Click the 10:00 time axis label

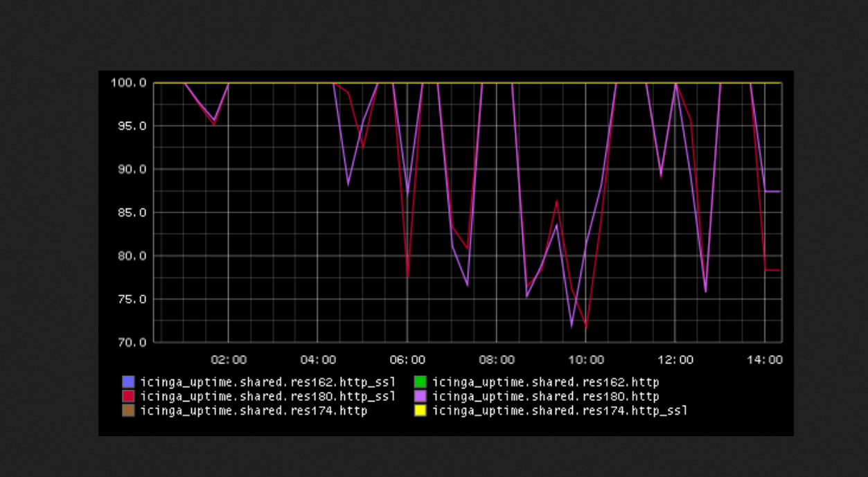(x=586, y=360)
